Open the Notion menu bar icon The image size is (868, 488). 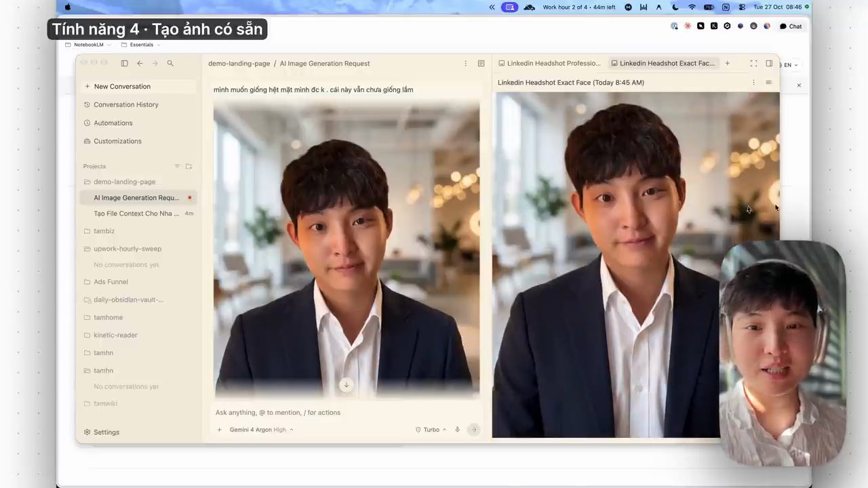click(x=726, y=7)
